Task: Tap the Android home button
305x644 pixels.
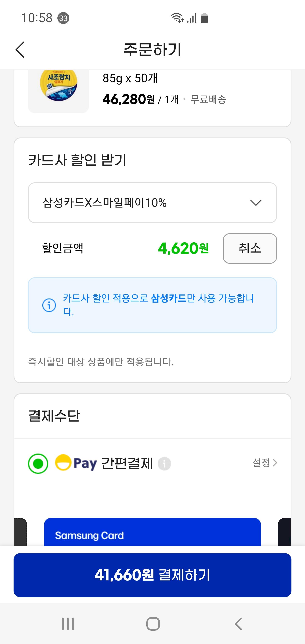Action: click(153, 624)
